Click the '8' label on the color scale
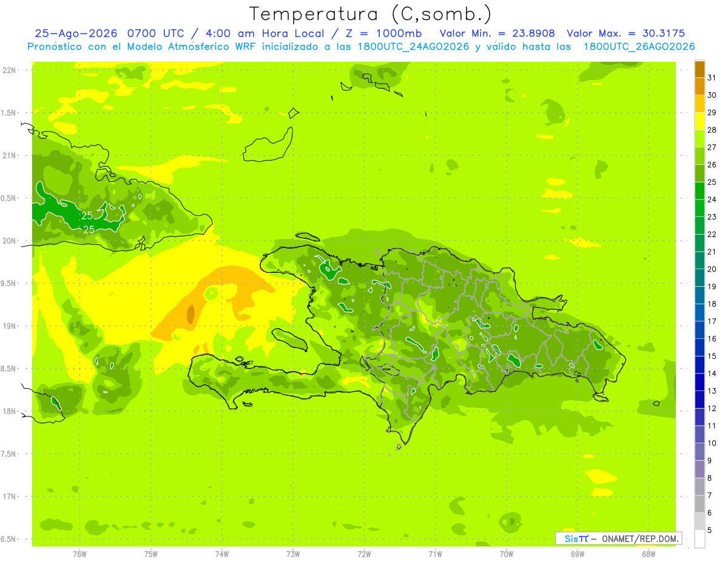 pos(710,478)
